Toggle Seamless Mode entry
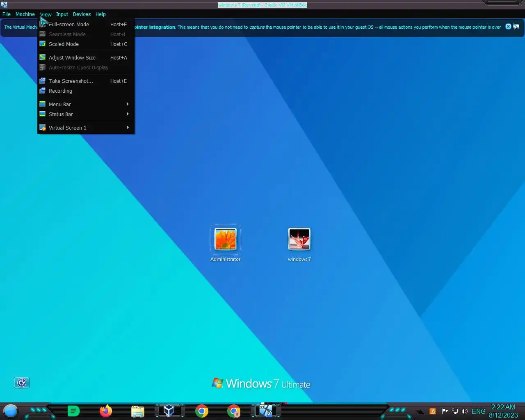525x420 pixels. coord(86,34)
